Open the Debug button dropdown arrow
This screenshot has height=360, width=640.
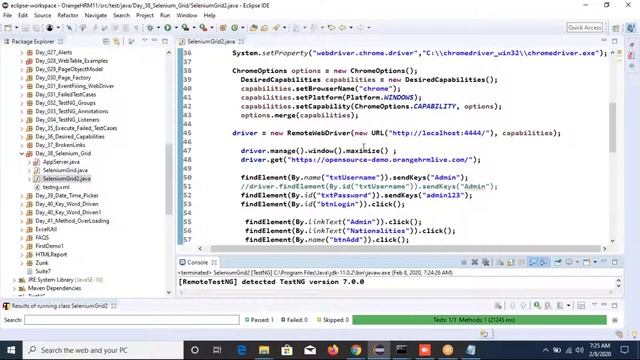click(x=158, y=27)
